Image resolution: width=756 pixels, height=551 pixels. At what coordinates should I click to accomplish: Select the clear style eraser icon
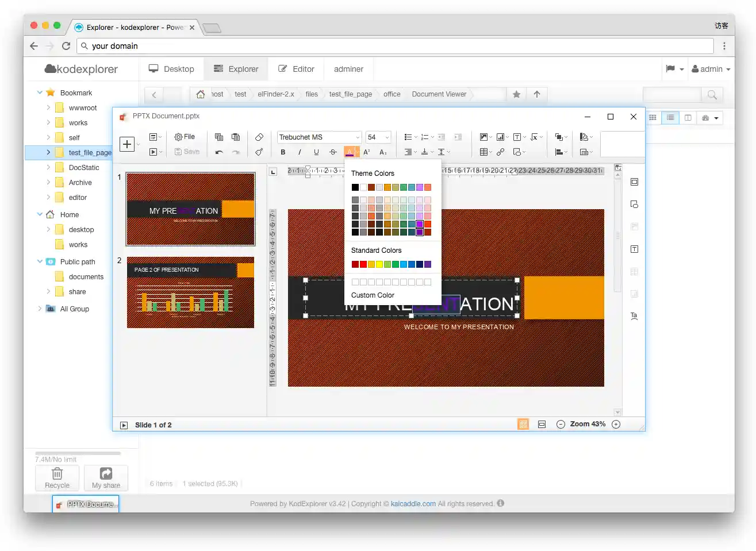(x=259, y=137)
